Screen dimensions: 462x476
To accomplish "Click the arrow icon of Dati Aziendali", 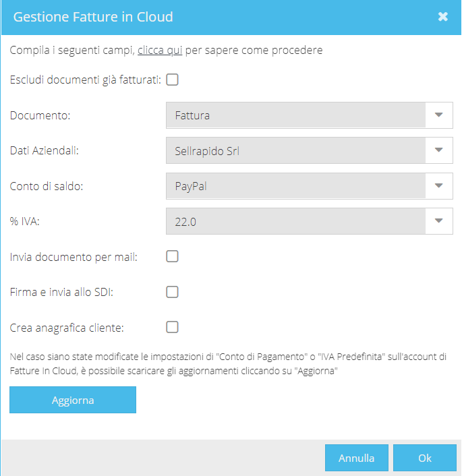I will pyautogui.click(x=438, y=150).
